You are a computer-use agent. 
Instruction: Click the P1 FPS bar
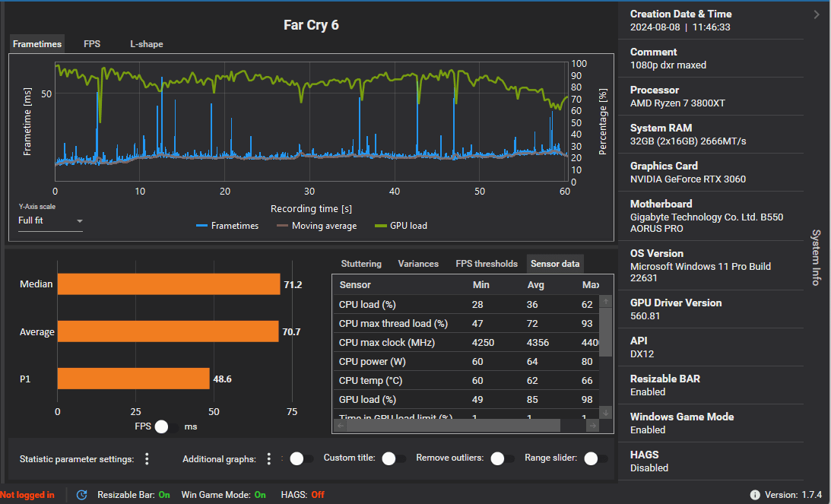(x=134, y=379)
